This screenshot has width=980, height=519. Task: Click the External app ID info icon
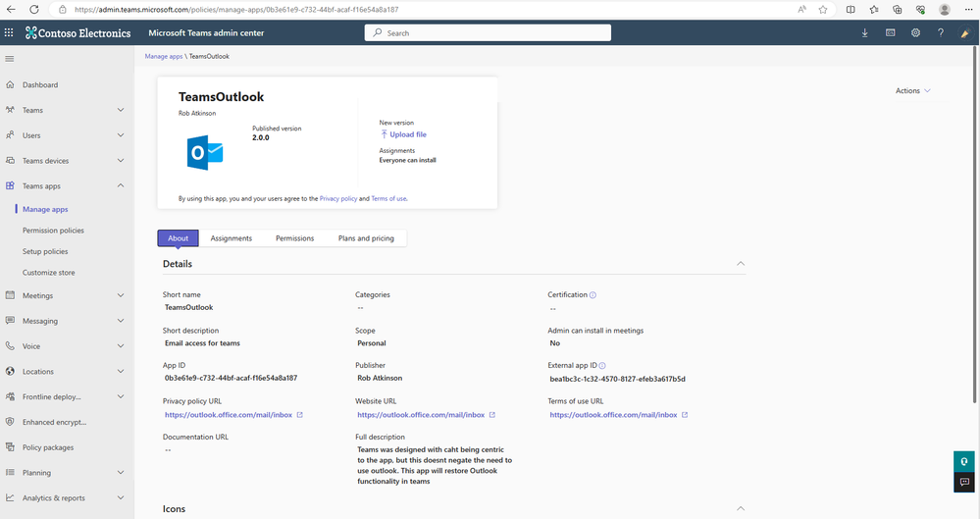tap(602, 366)
